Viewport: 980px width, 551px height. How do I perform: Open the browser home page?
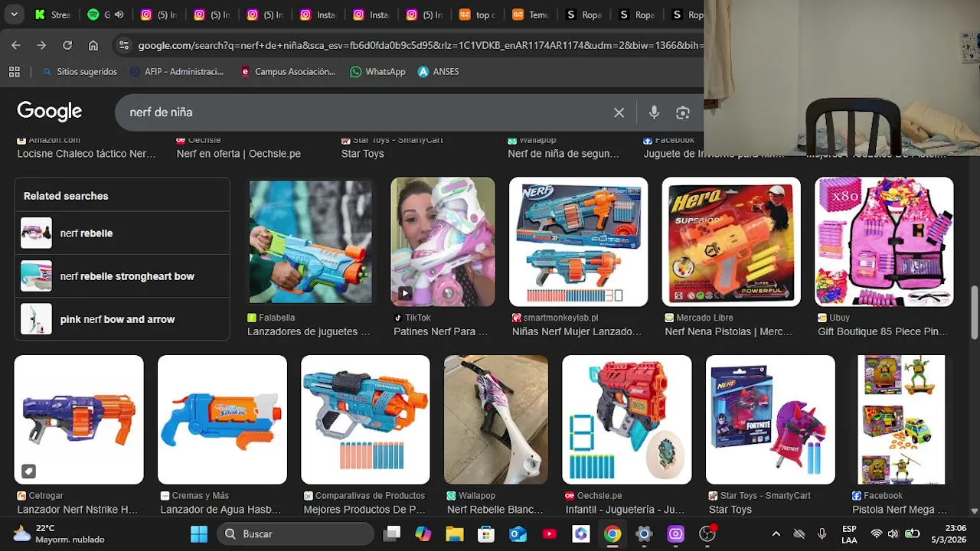pos(93,45)
